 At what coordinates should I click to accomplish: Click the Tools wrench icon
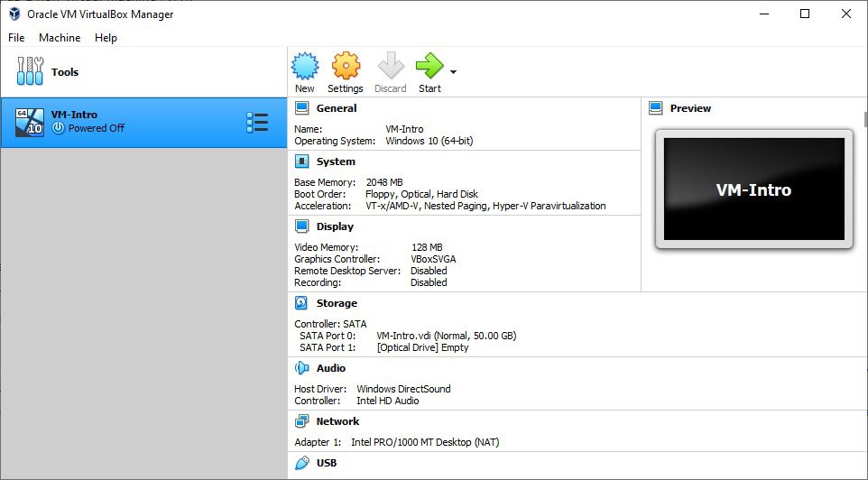pyautogui.click(x=30, y=72)
